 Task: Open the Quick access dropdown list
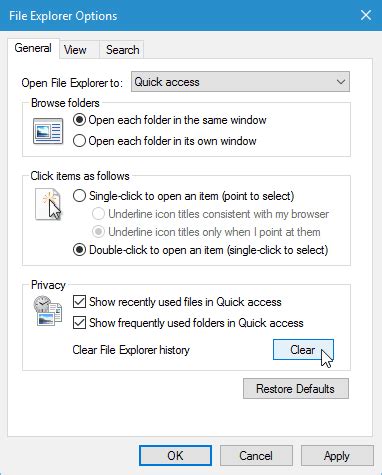(x=240, y=82)
